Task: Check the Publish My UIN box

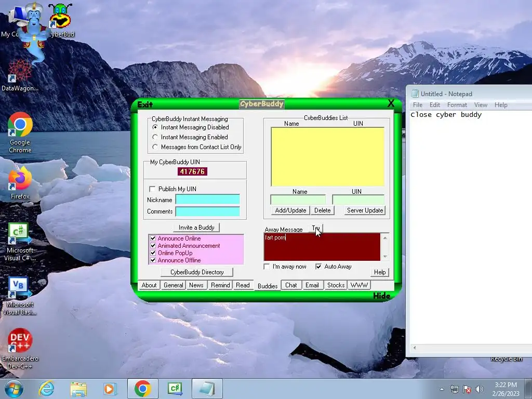Action: point(152,189)
